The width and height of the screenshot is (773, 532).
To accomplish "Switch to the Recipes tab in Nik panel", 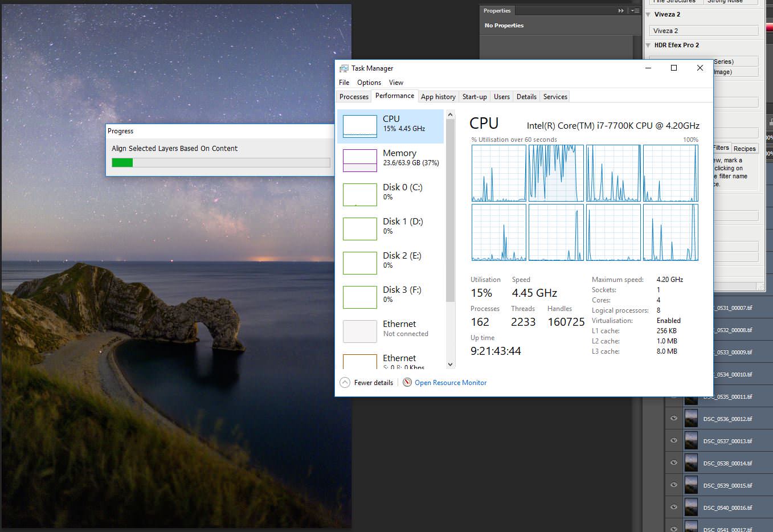I will tap(745, 149).
